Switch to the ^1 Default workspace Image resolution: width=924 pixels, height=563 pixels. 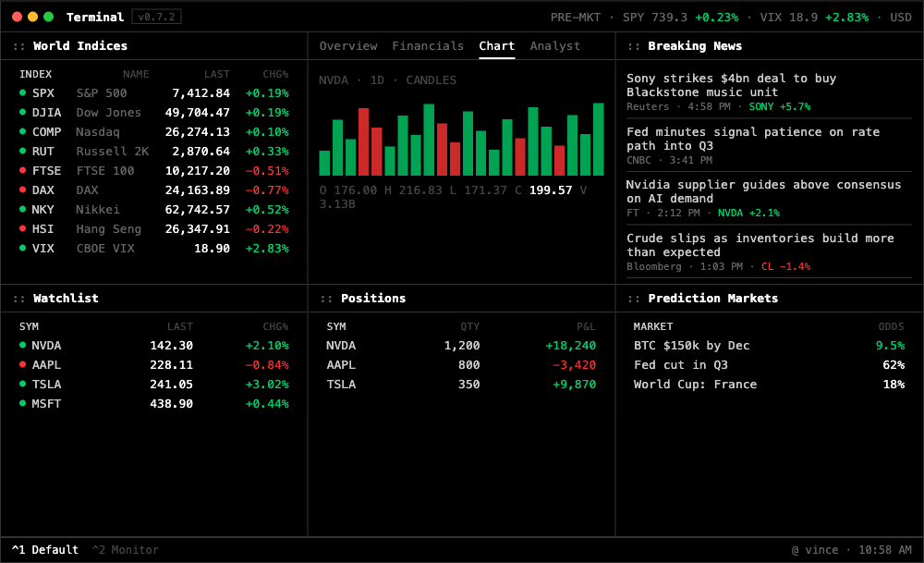tap(44, 550)
